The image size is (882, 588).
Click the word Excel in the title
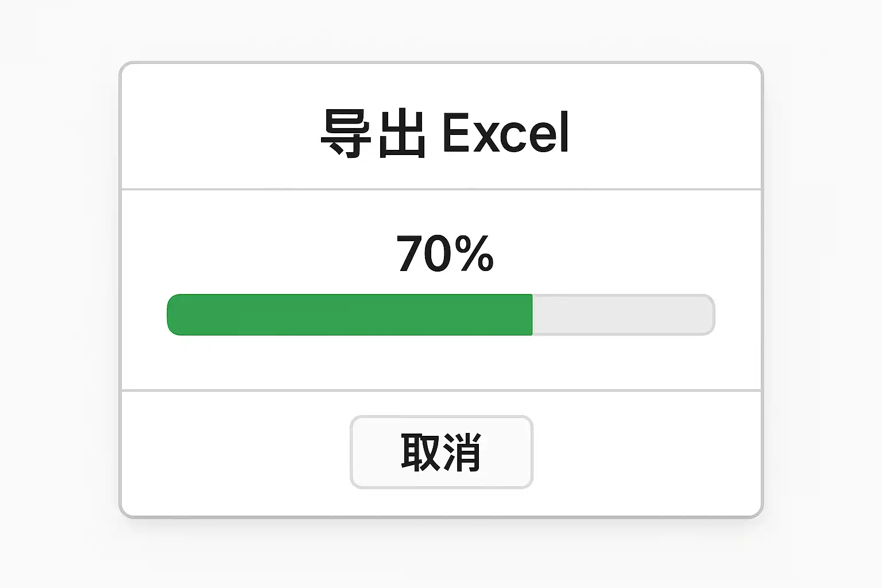pos(506,133)
